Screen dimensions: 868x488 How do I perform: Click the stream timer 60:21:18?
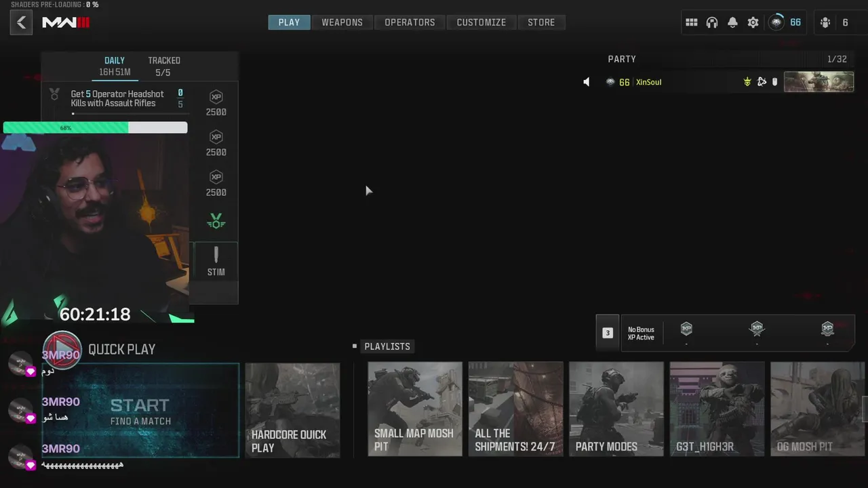pos(95,314)
